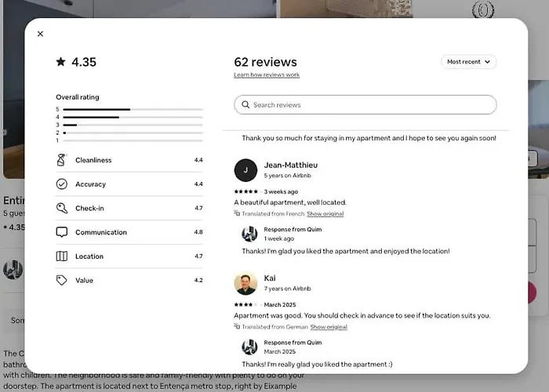
Task: Click the Accuracy checkmark circle icon
Action: point(62,183)
